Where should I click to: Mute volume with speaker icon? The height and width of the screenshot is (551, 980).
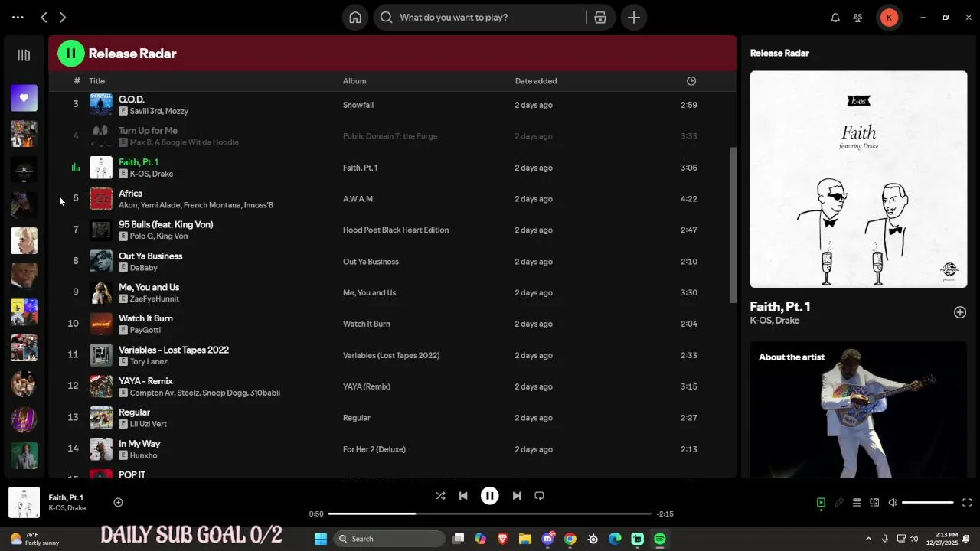[893, 503]
